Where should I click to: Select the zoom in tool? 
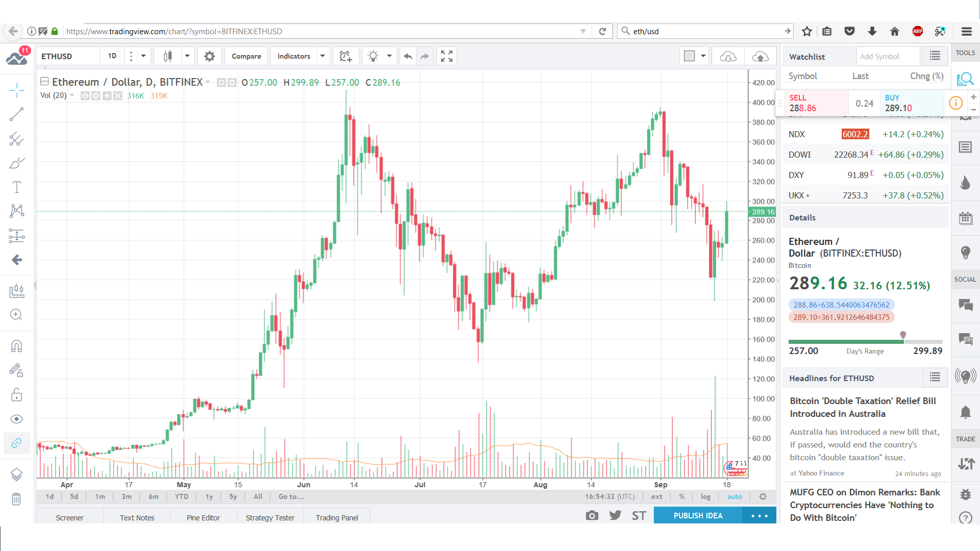click(x=16, y=314)
